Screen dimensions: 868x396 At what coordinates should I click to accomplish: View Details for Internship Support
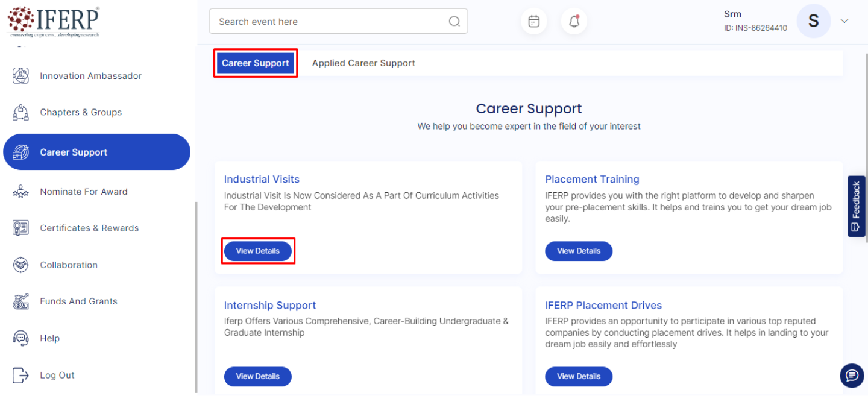[258, 376]
